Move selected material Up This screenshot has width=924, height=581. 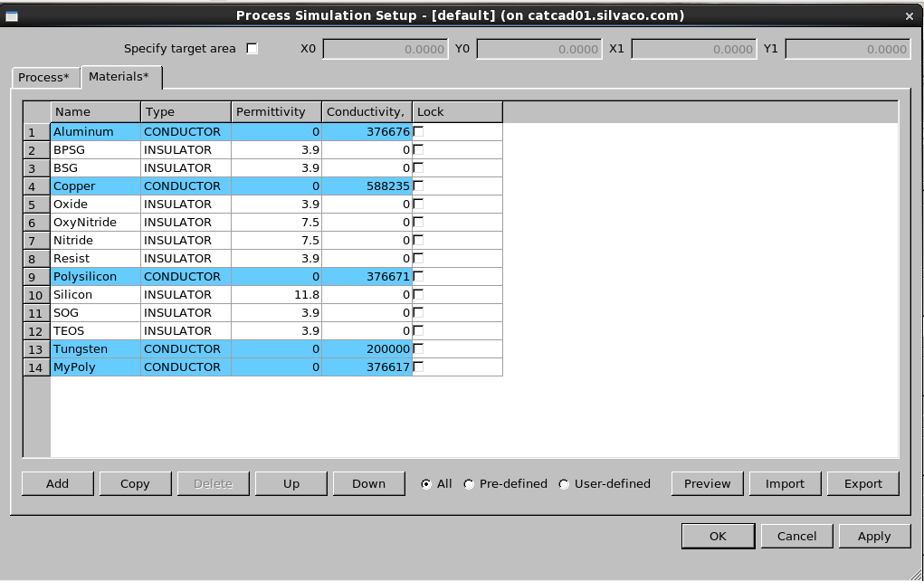(291, 484)
